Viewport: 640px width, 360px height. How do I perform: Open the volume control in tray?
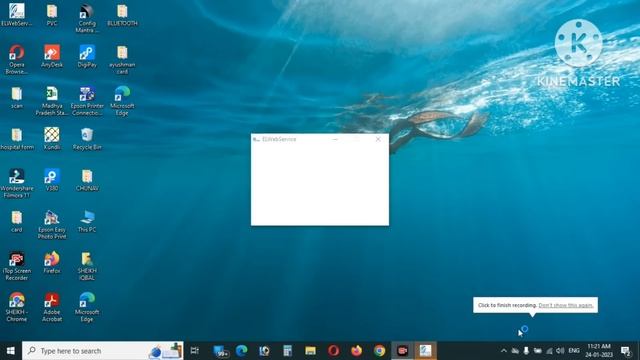pos(560,351)
